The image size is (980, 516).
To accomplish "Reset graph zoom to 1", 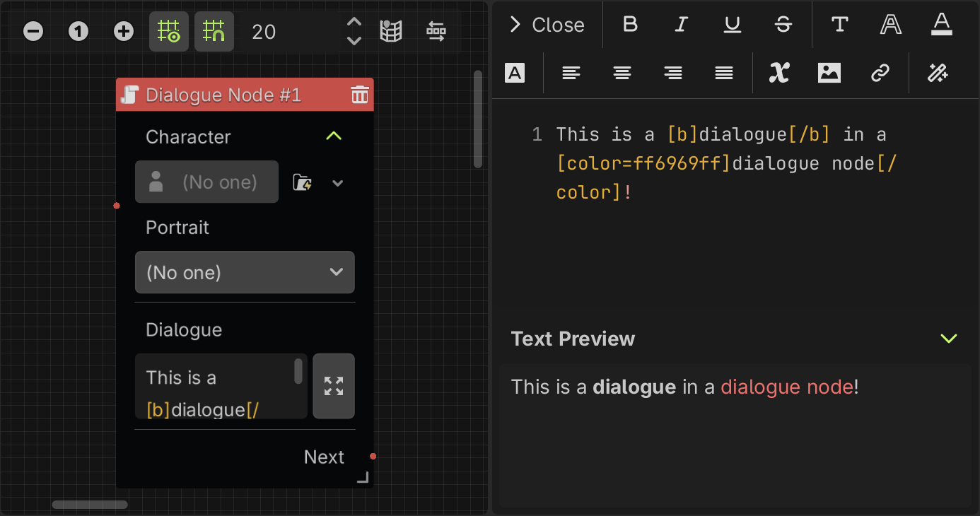I will click(x=78, y=31).
